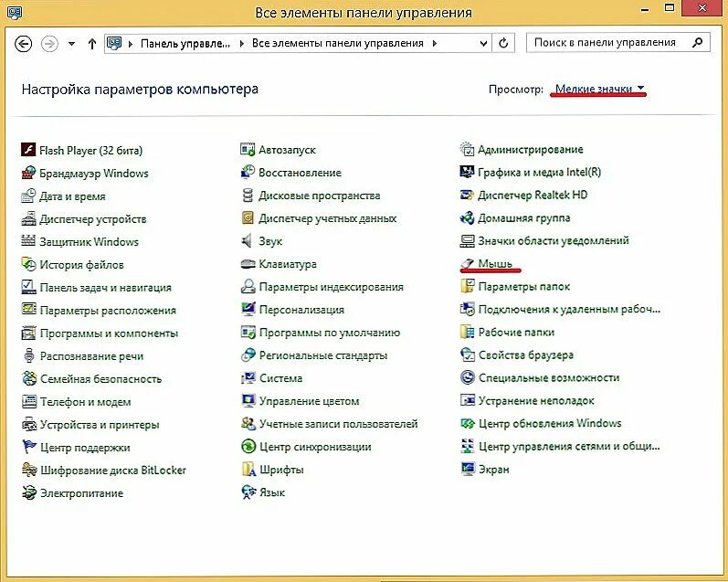728x582 pixels.
Task: Focus the Поиск в панели управления field
Action: point(618,43)
